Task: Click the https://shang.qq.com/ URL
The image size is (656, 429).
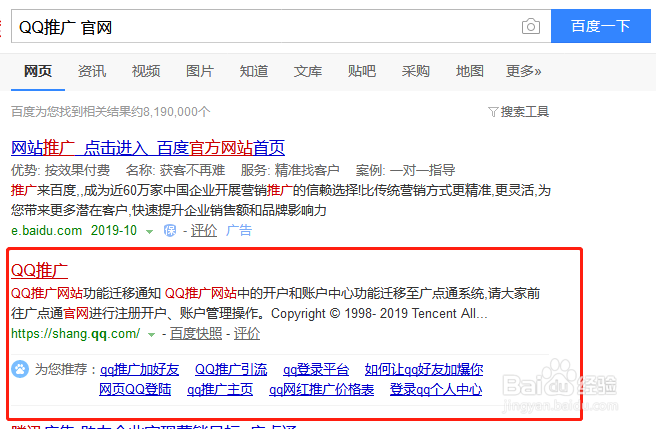Action: tap(75, 334)
